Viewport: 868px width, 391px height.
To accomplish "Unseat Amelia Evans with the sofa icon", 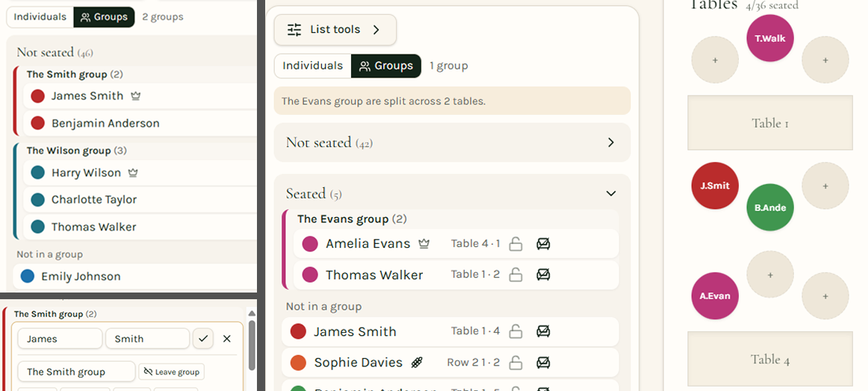I will tap(544, 244).
